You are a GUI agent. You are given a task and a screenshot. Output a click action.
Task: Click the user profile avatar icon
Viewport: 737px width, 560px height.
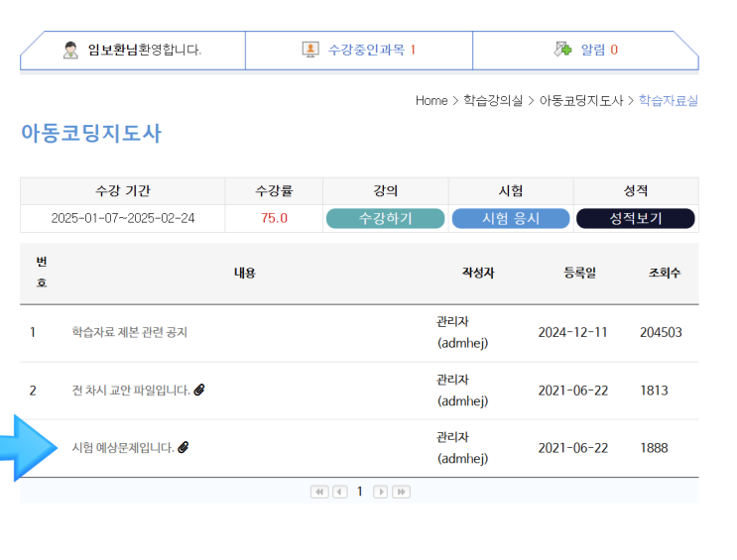70,50
